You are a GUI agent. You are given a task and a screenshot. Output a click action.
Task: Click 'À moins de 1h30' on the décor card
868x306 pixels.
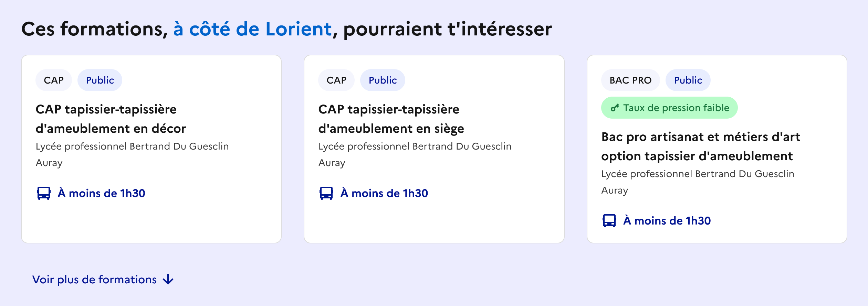coord(102,193)
